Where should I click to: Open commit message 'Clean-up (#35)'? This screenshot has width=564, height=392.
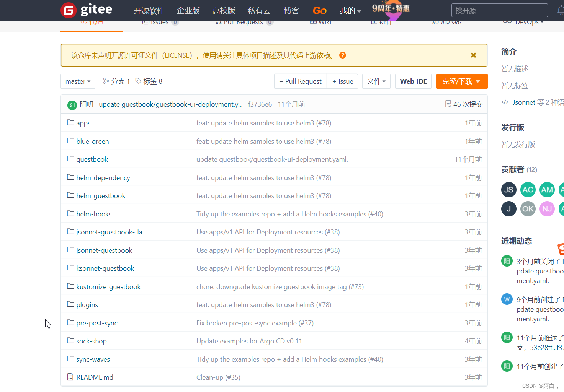point(218,377)
